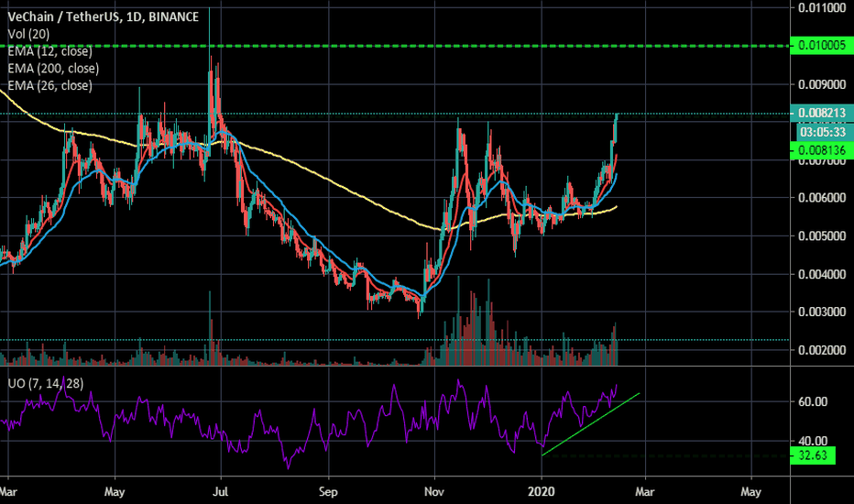Select the EMA (200, close) indicator label

point(53,69)
